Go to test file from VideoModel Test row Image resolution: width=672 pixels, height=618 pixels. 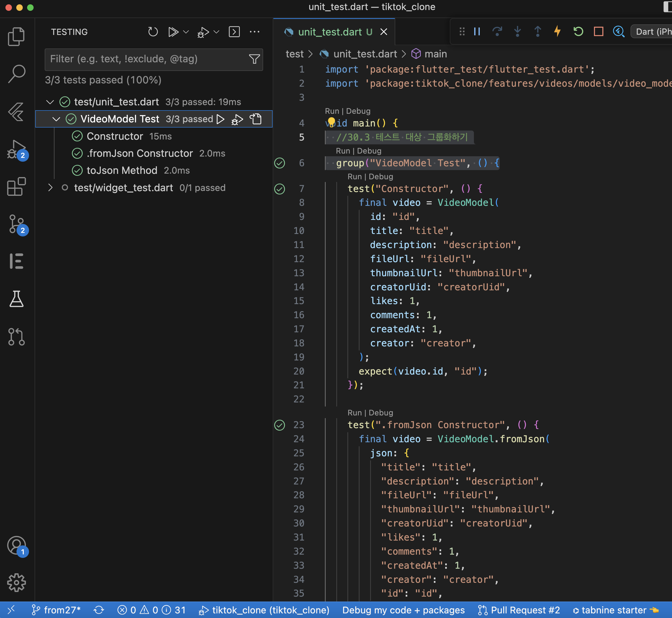pos(256,119)
